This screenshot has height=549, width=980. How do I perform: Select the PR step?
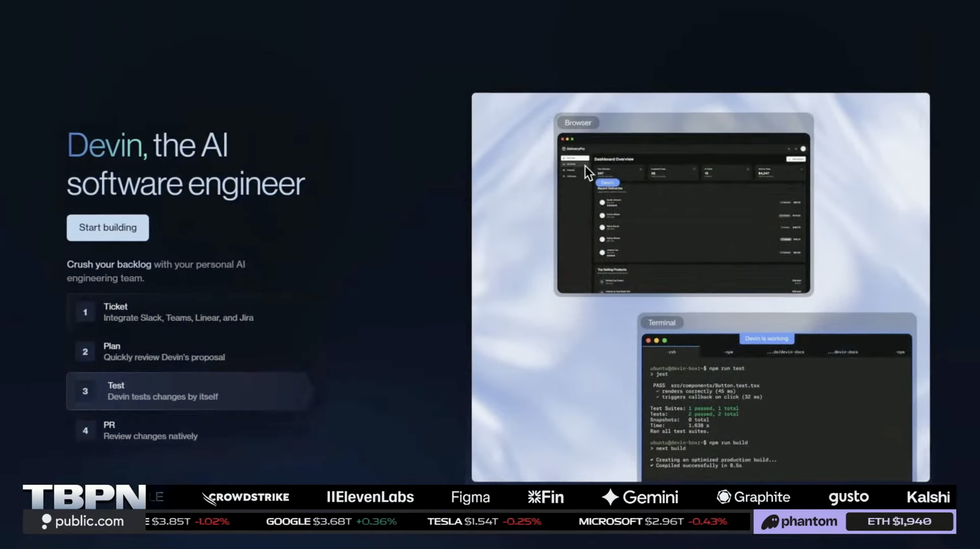190,430
